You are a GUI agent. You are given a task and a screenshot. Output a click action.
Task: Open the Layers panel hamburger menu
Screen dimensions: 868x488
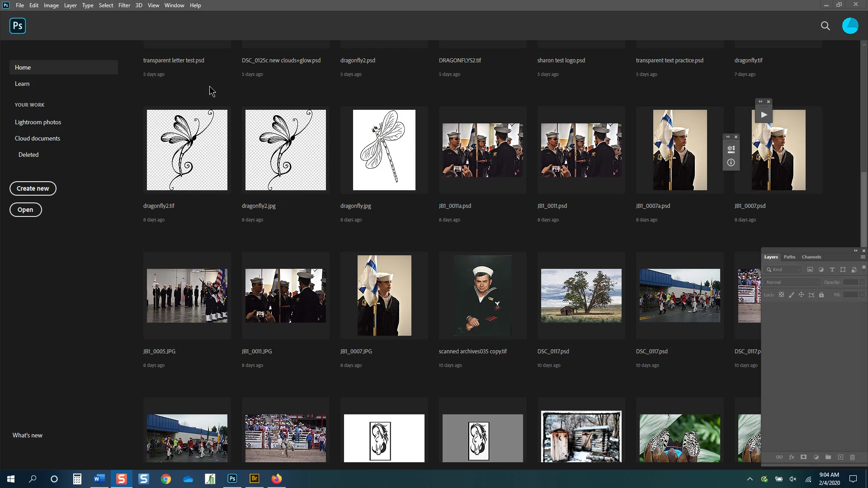click(863, 257)
